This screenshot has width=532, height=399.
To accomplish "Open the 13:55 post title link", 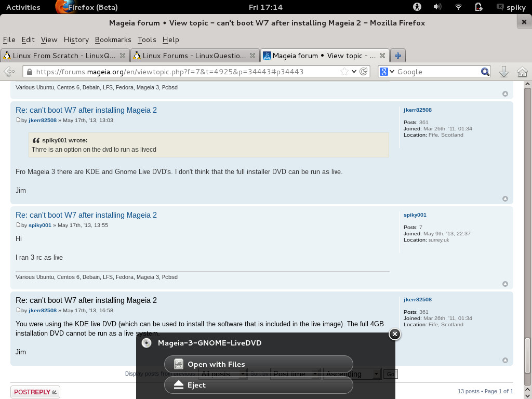I will [86, 215].
